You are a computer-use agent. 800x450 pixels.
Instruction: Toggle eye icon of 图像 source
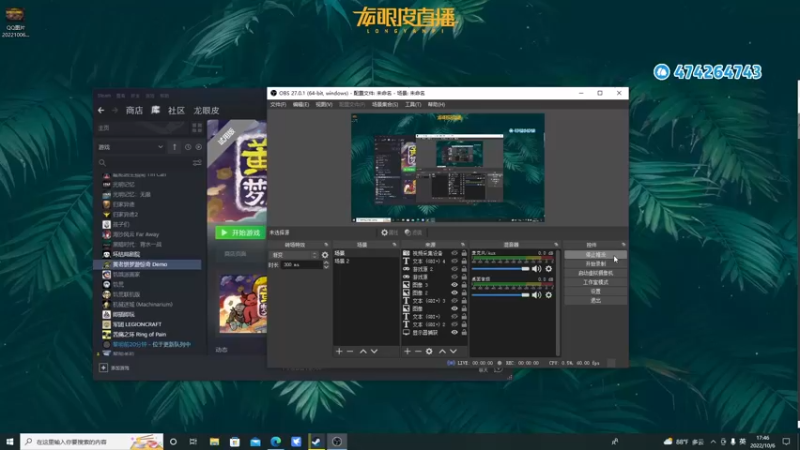(x=454, y=309)
